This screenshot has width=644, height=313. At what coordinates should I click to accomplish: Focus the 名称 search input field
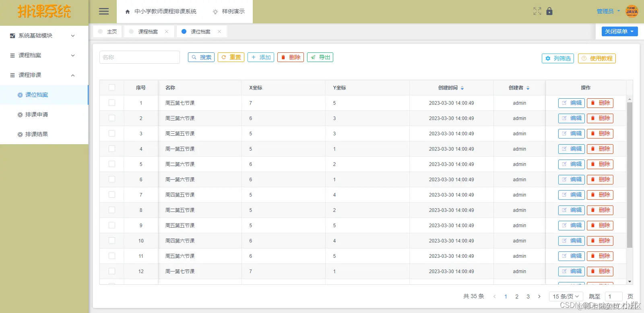[x=140, y=57]
